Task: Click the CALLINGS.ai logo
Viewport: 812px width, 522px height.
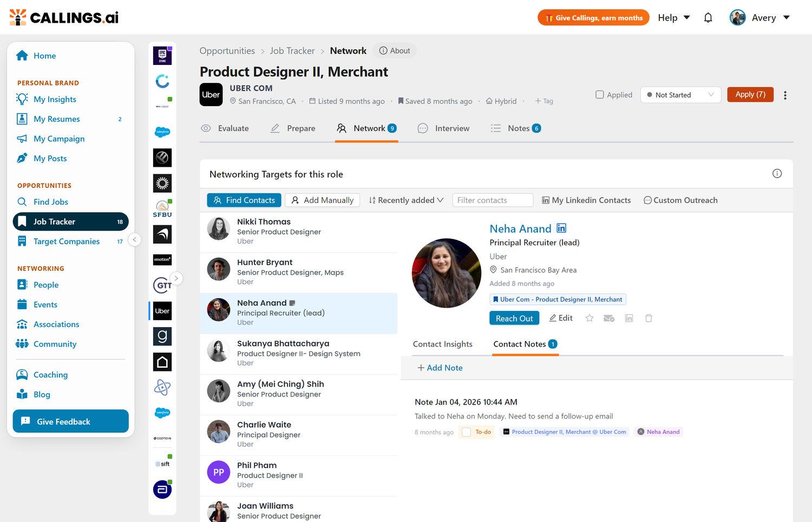Action: click(x=64, y=17)
